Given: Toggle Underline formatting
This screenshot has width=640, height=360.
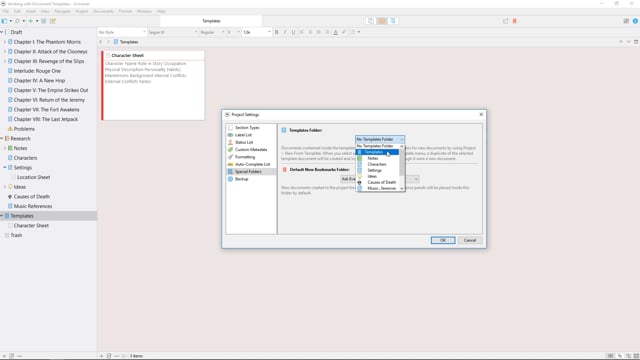Looking at the screenshot, I should (x=293, y=32).
